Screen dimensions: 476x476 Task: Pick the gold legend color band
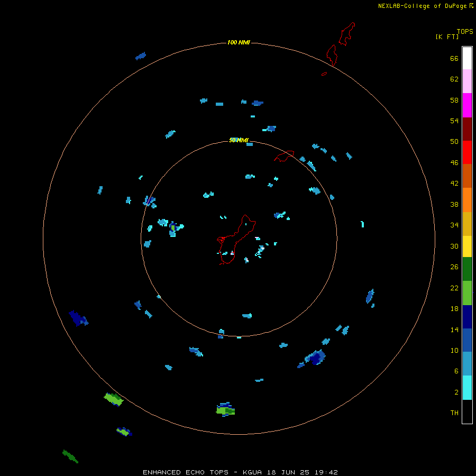tap(467, 224)
